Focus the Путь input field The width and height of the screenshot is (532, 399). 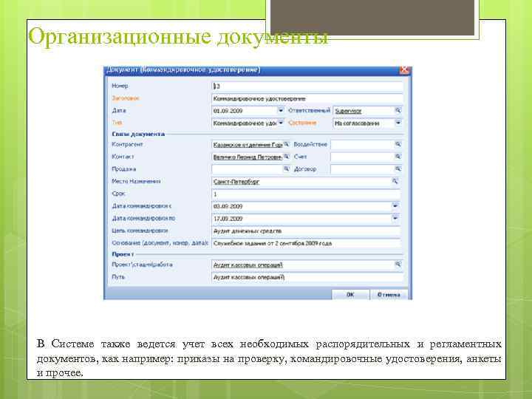[x=307, y=277]
